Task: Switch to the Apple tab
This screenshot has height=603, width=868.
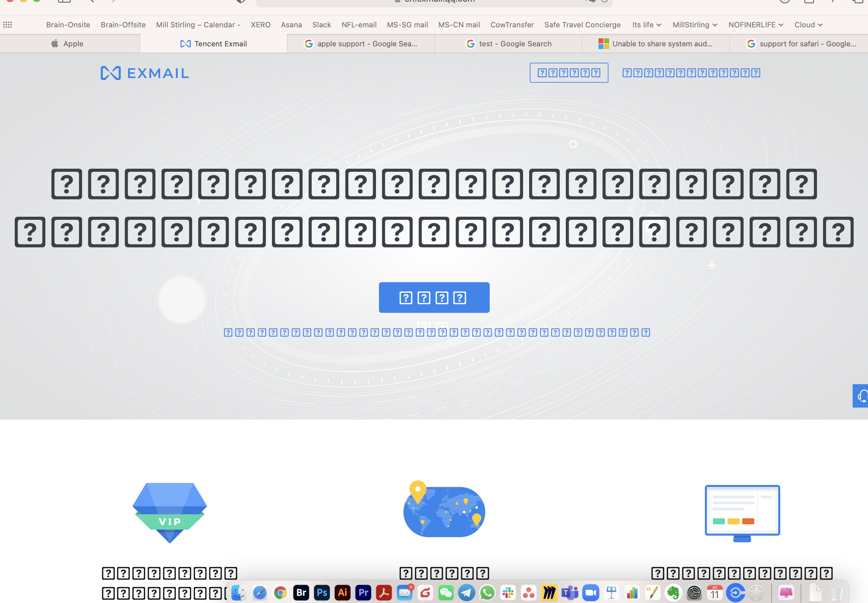Action: (70, 44)
